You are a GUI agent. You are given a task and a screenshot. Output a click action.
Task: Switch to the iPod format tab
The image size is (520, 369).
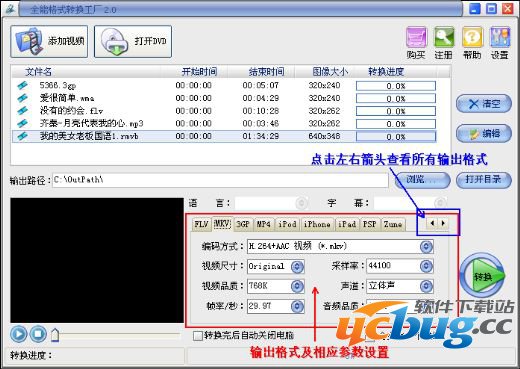pos(287,224)
